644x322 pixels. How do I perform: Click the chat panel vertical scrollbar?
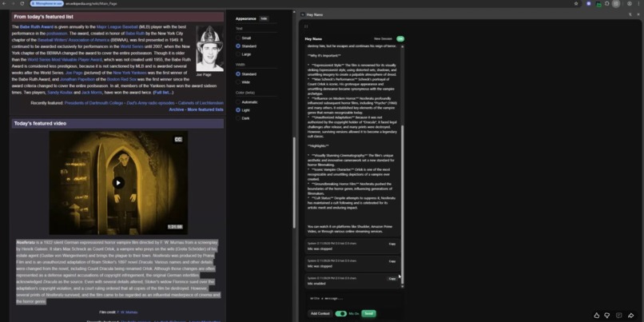402,204
